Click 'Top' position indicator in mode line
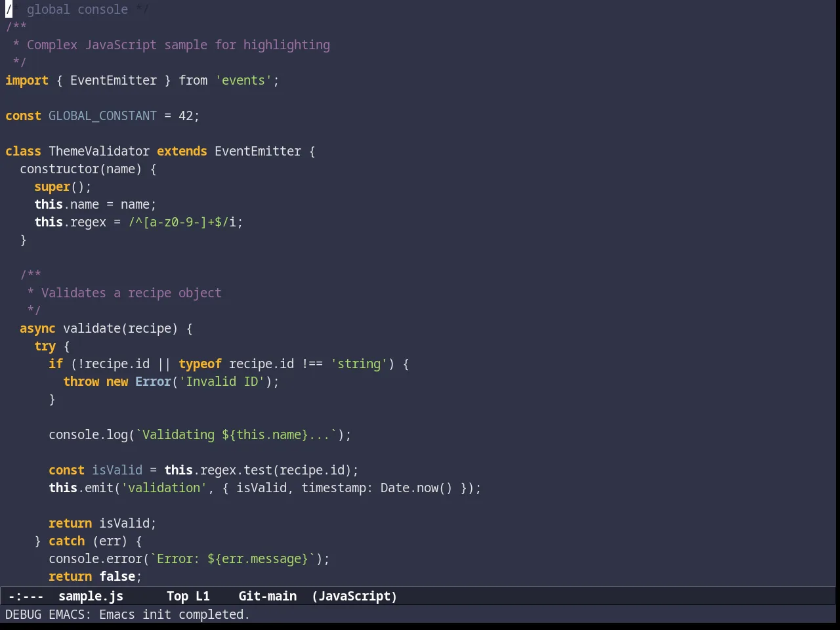 (177, 596)
